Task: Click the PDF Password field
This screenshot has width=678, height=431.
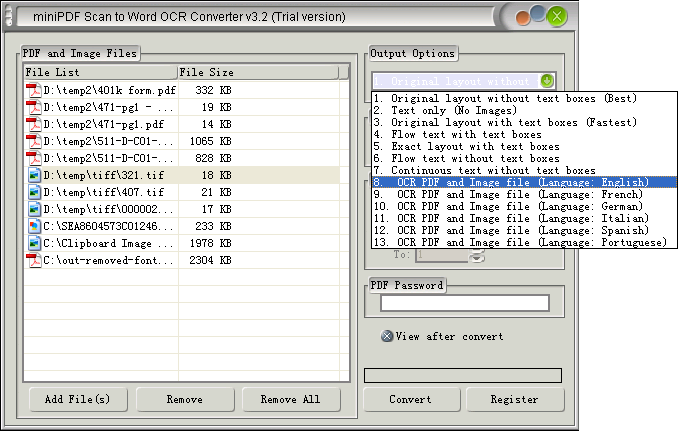Action: [465, 303]
